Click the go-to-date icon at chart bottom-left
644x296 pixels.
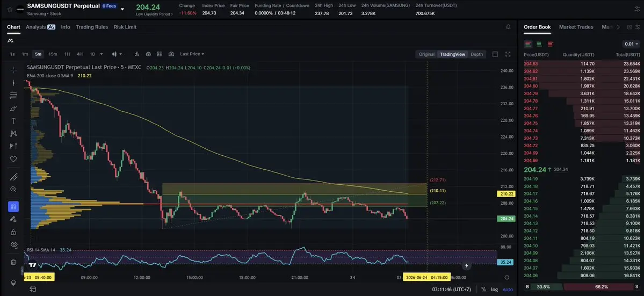tap(33, 290)
